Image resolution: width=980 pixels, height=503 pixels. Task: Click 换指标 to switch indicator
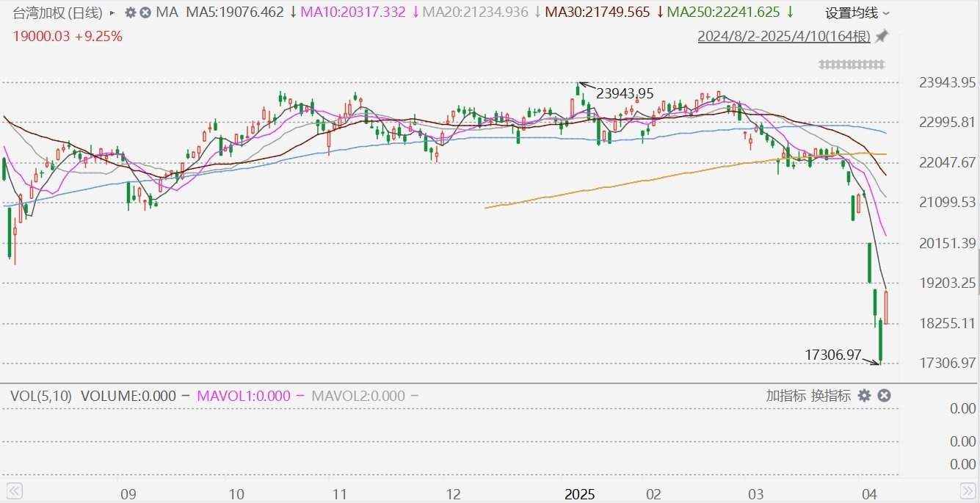[830, 396]
